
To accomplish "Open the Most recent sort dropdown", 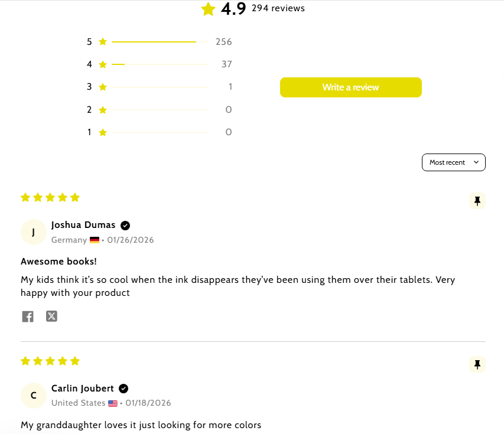I will pyautogui.click(x=453, y=162).
